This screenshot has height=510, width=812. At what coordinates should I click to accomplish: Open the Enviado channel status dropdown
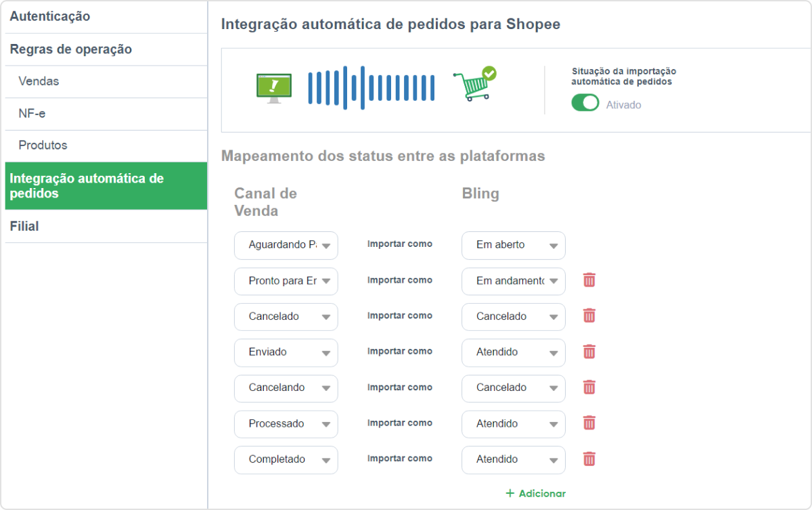click(x=286, y=352)
